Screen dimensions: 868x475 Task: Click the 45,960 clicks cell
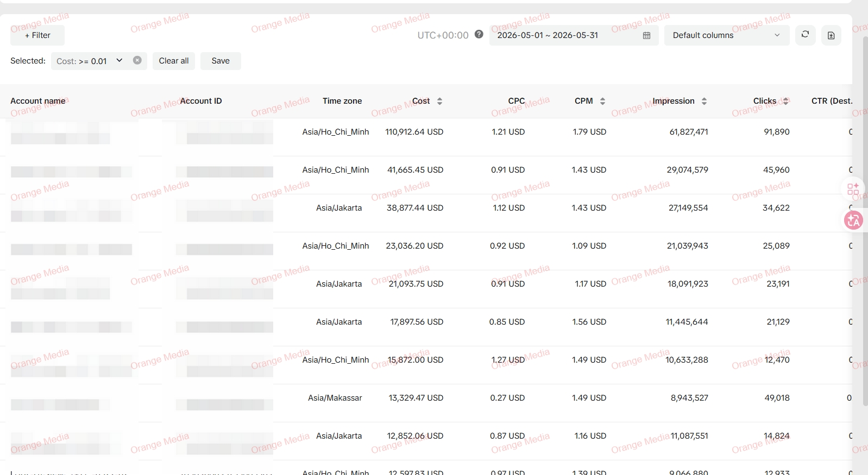click(776, 170)
